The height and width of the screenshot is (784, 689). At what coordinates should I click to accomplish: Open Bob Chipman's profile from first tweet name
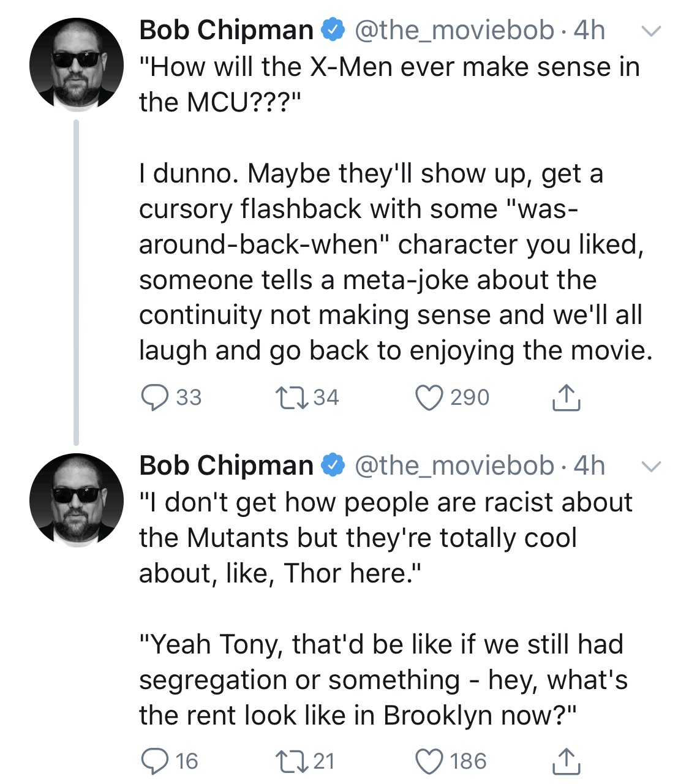pyautogui.click(x=226, y=30)
